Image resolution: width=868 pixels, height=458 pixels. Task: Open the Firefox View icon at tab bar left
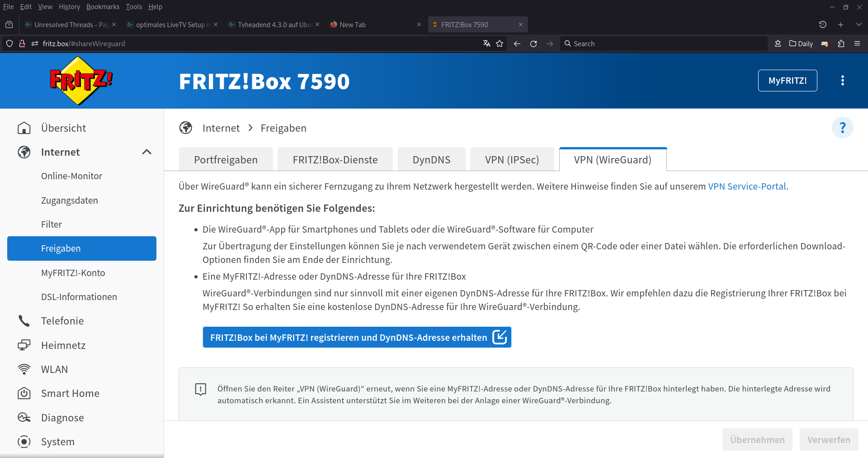(x=9, y=24)
